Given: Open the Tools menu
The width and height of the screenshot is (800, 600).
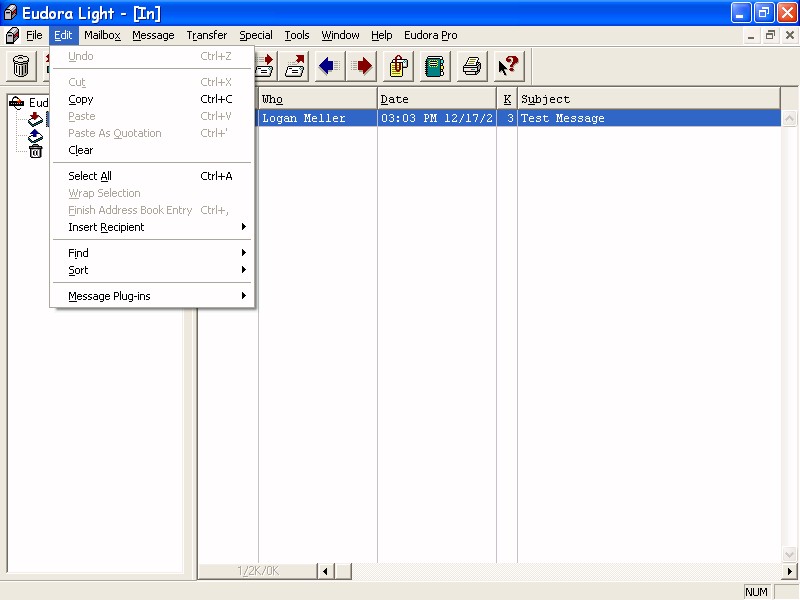Looking at the screenshot, I should click(x=297, y=35).
